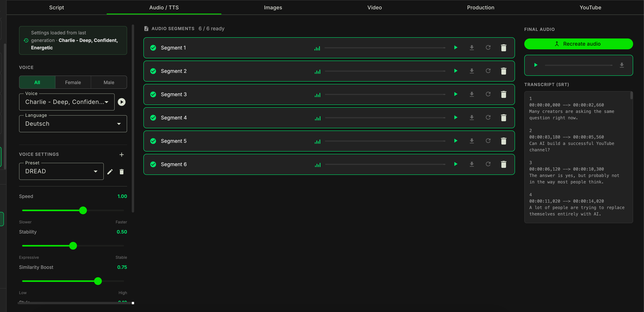Image resolution: width=644 pixels, height=312 pixels.
Task: Click the Speed value 1.00
Action: (x=122, y=196)
